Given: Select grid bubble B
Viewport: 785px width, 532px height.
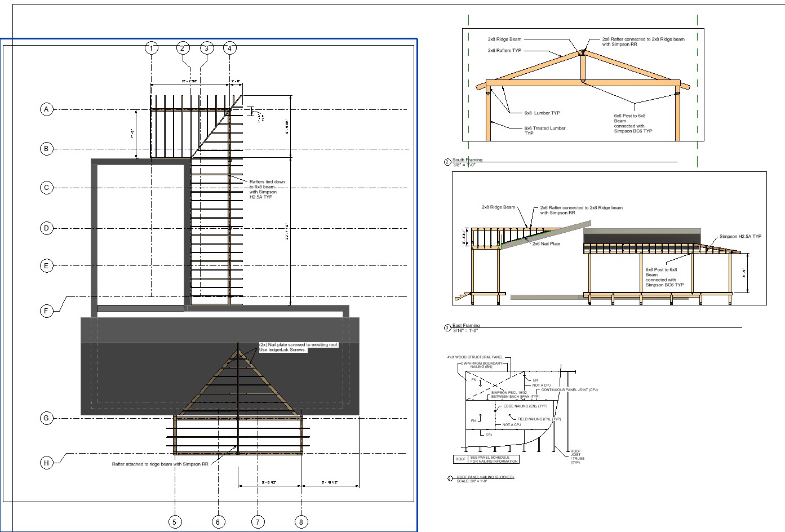Looking at the screenshot, I should point(47,149).
